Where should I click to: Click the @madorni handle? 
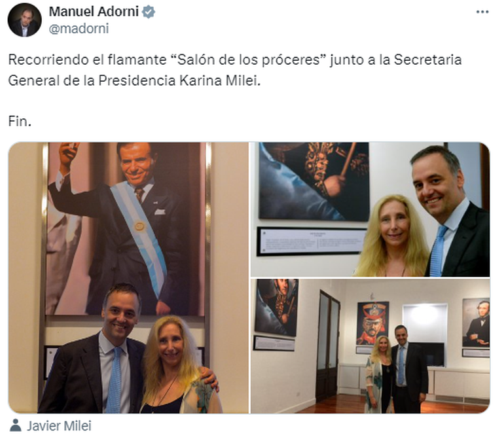click(x=79, y=29)
